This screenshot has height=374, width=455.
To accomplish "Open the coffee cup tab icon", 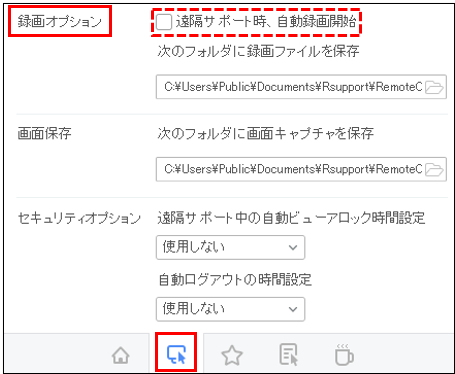I will tap(344, 355).
